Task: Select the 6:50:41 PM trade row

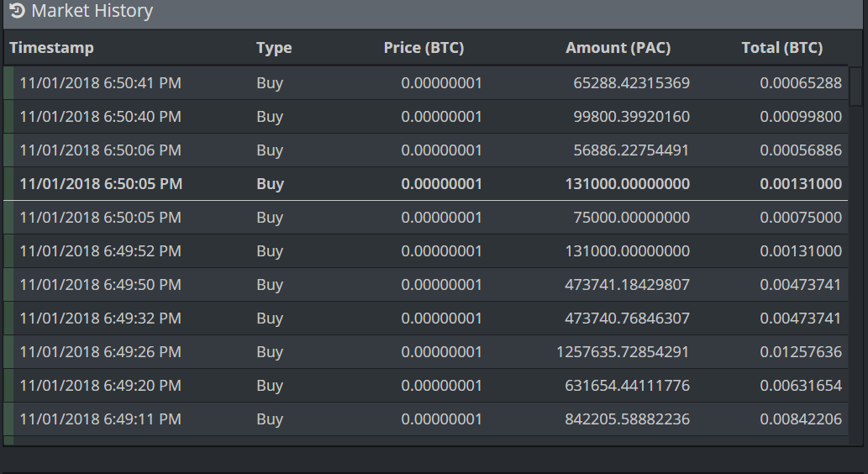Action: tap(426, 83)
